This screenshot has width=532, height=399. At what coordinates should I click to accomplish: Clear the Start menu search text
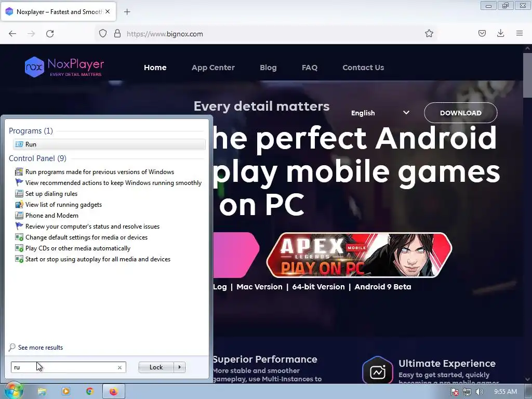(x=120, y=367)
